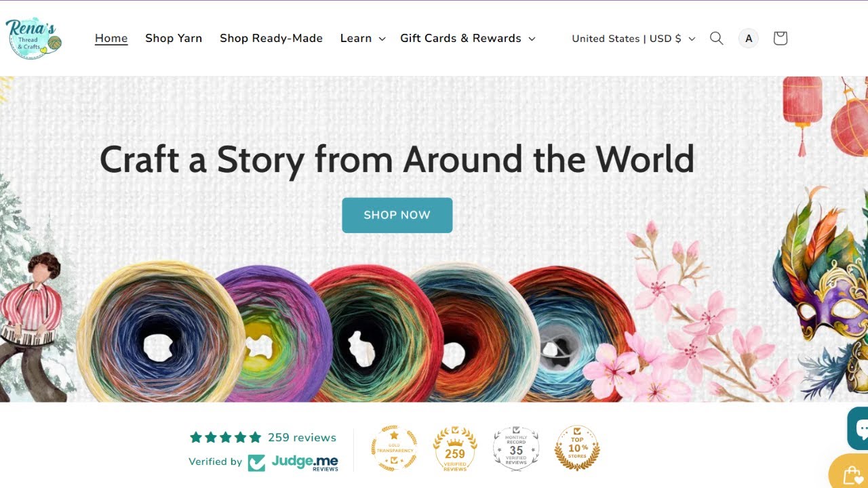
Task: Open the account avatar icon
Action: 749,38
